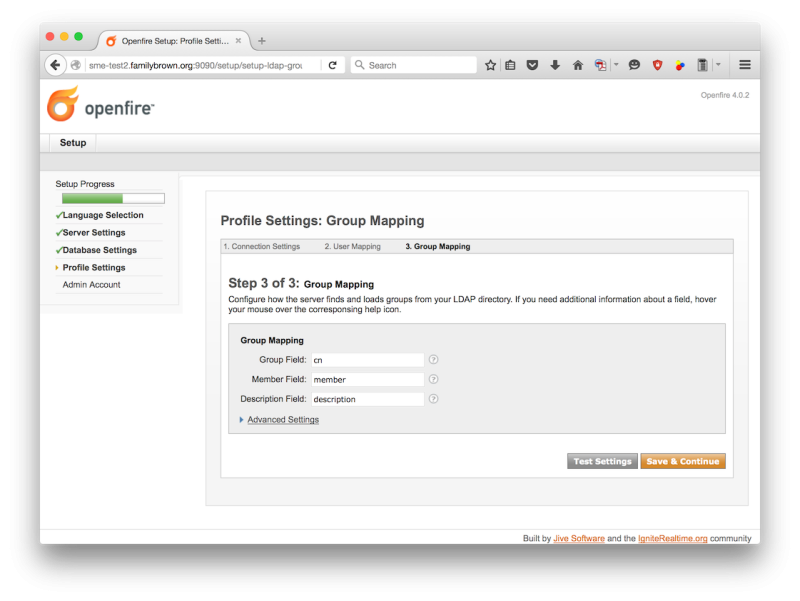This screenshot has width=800, height=601.
Task: Open the hamburger menu icon
Action: [745, 65]
